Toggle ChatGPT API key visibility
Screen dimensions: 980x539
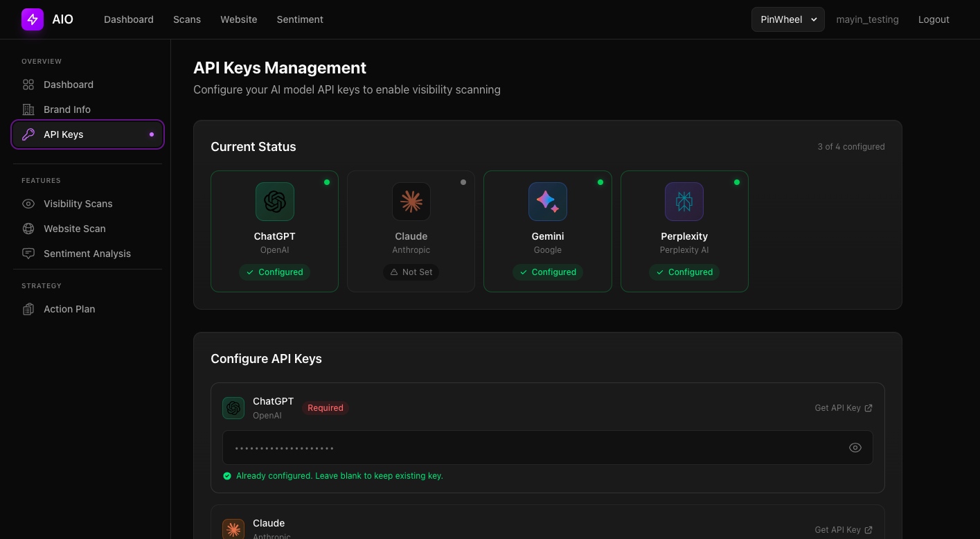click(x=855, y=448)
